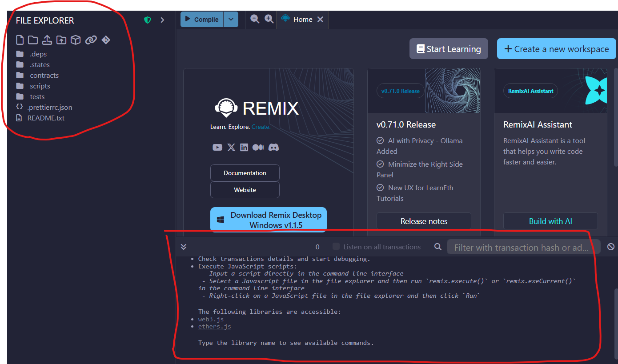
Task: Click the Compile button
Action: (202, 20)
